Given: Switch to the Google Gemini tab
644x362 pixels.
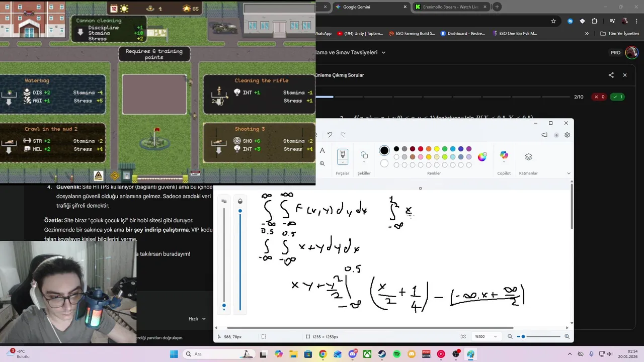Looking at the screenshot, I should click(370, 7).
